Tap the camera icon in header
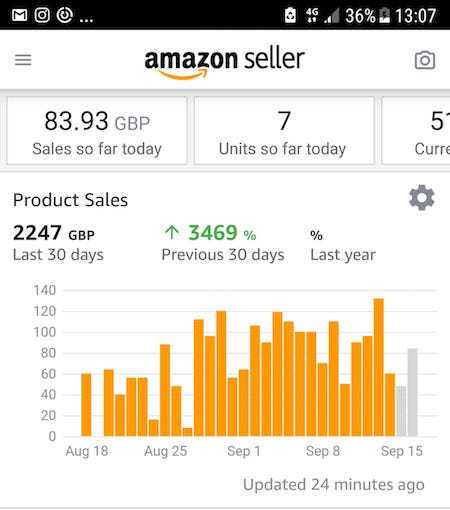Image resolution: width=450 pixels, height=510 pixels. 425,60
